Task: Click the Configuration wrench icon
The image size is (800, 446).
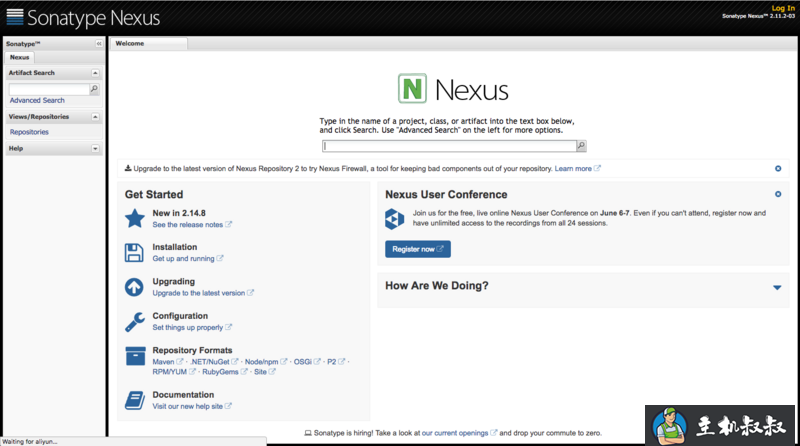Action: [x=135, y=322]
